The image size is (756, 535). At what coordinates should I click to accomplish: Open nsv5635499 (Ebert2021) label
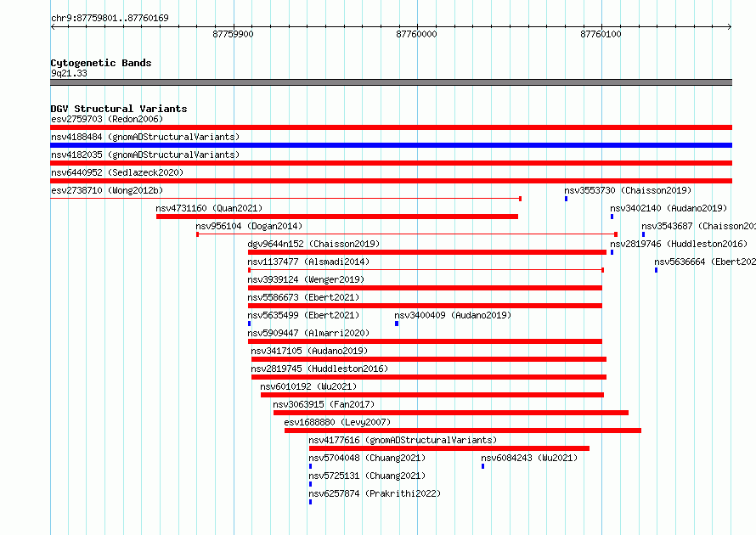(303, 315)
